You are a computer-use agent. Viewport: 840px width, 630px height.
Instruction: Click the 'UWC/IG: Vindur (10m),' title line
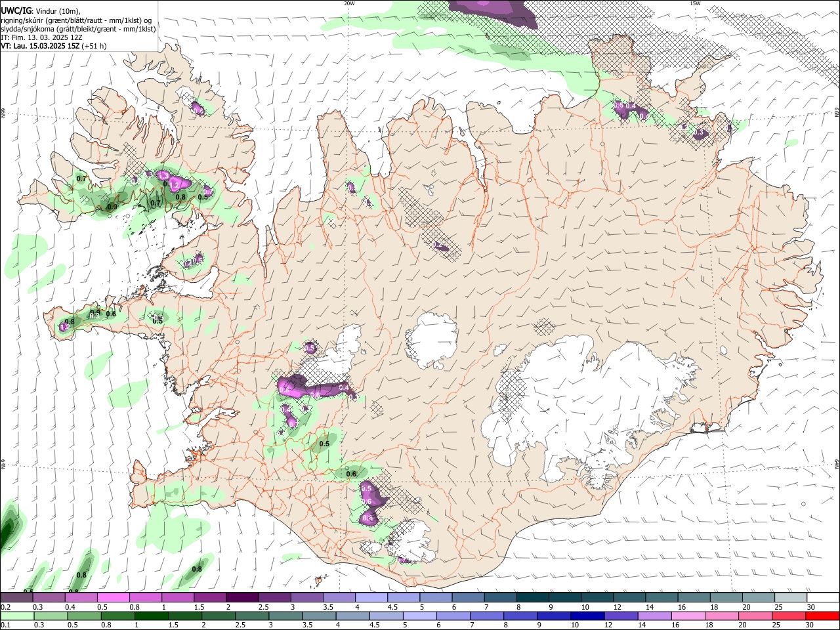pos(41,10)
